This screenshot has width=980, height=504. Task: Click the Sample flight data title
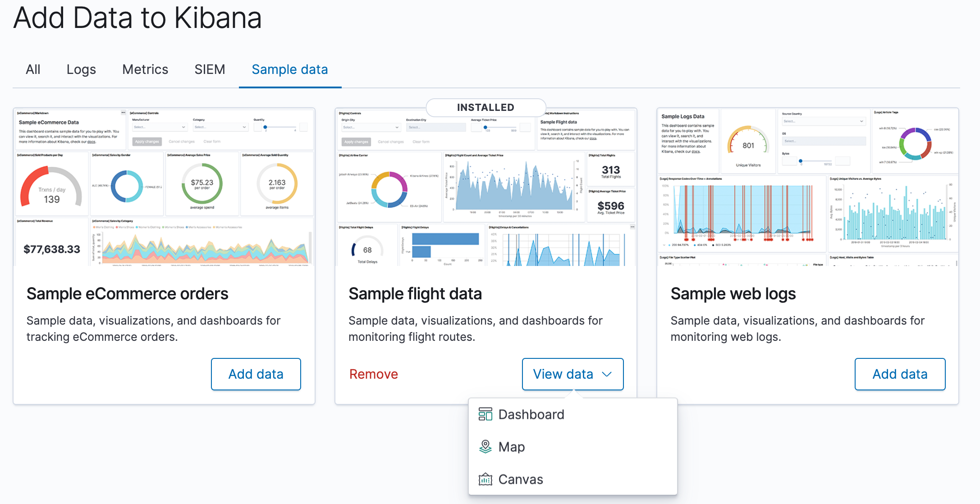coord(415,294)
